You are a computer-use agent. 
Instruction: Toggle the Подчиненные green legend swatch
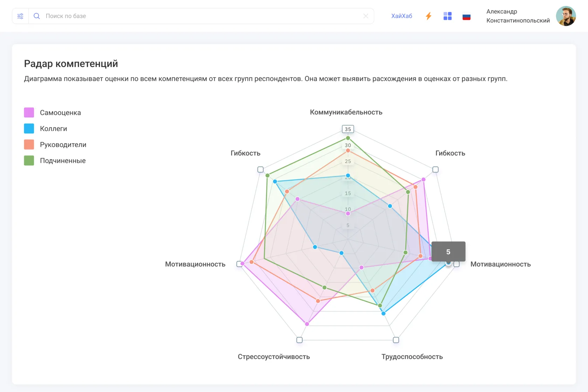[x=29, y=161]
